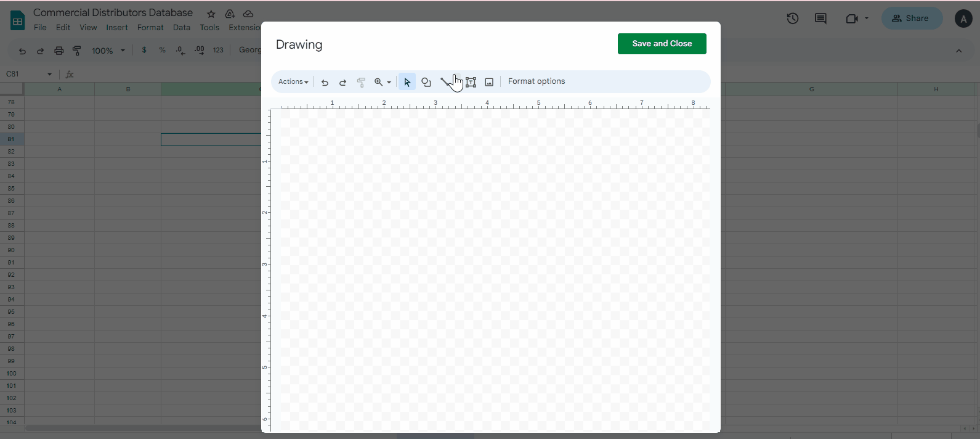Format as percent with the % button

(163, 50)
